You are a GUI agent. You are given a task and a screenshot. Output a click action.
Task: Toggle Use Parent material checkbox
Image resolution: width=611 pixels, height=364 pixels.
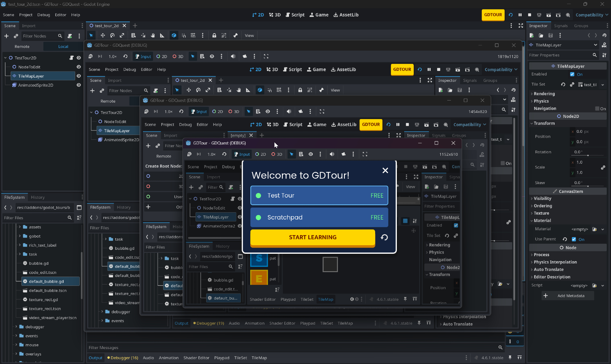coord(574,239)
